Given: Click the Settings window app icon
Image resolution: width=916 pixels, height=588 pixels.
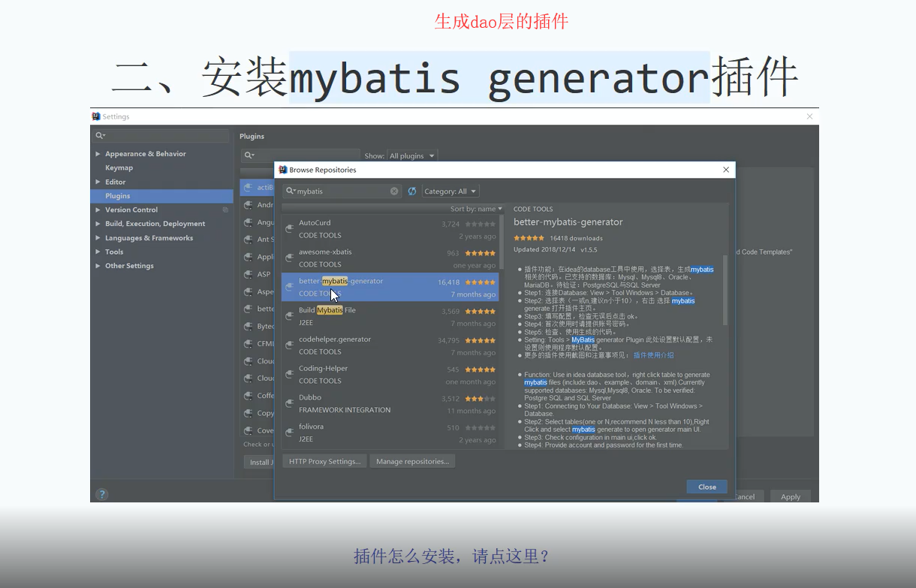Looking at the screenshot, I should coord(96,116).
